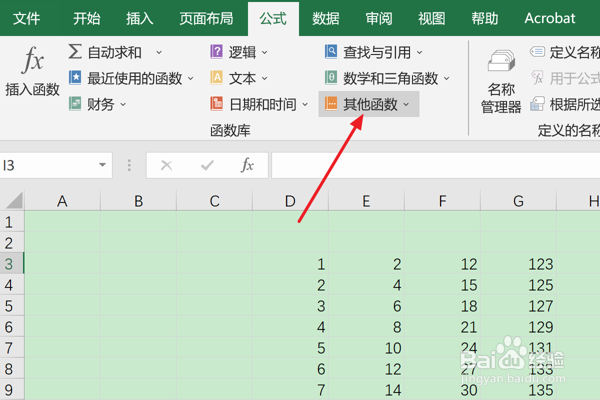Expand the 财务 dropdown arrow
This screenshot has height=400, width=600.
click(123, 104)
